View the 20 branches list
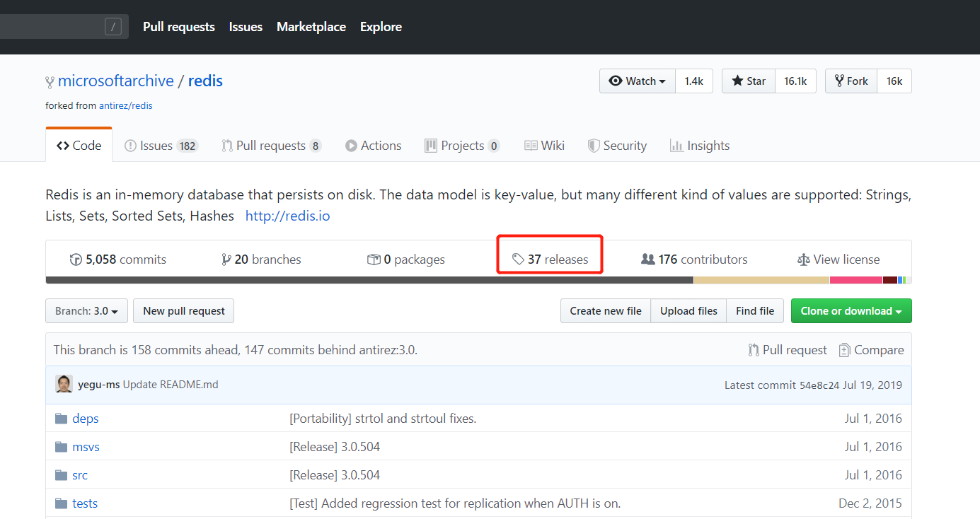This screenshot has width=980, height=519. [x=261, y=259]
